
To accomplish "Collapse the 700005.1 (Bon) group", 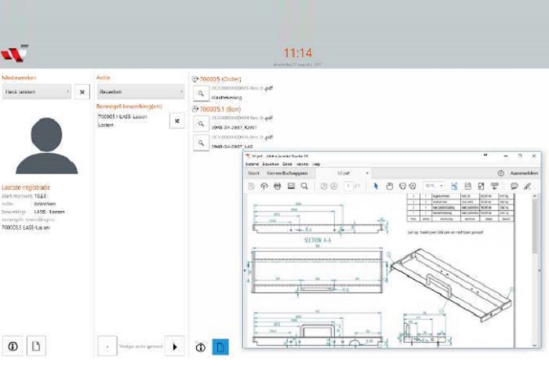I will click(x=195, y=109).
